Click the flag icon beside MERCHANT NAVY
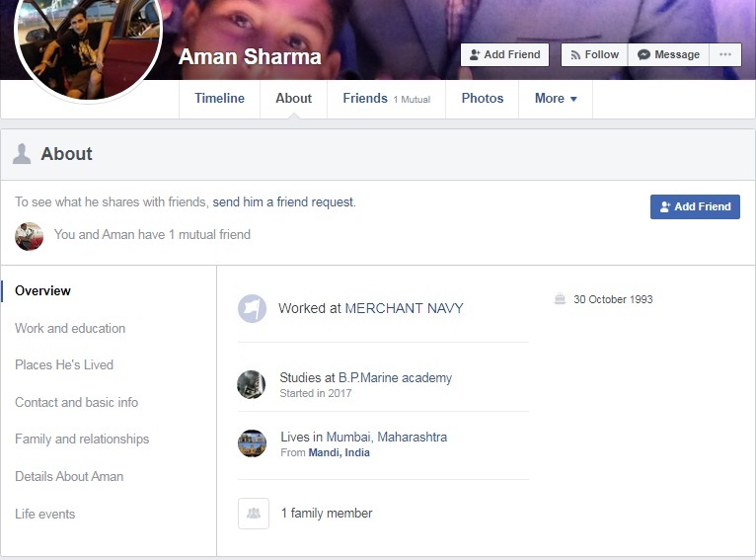This screenshot has height=560, width=756. tap(252, 308)
